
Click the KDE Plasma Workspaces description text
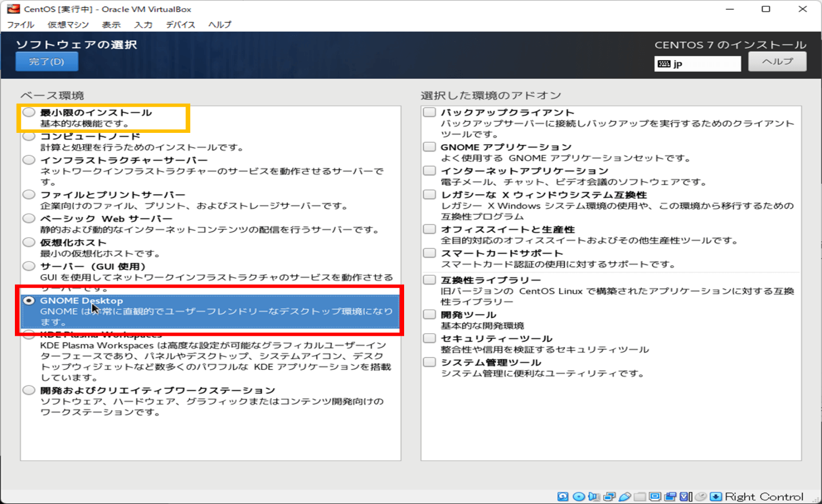(216, 361)
